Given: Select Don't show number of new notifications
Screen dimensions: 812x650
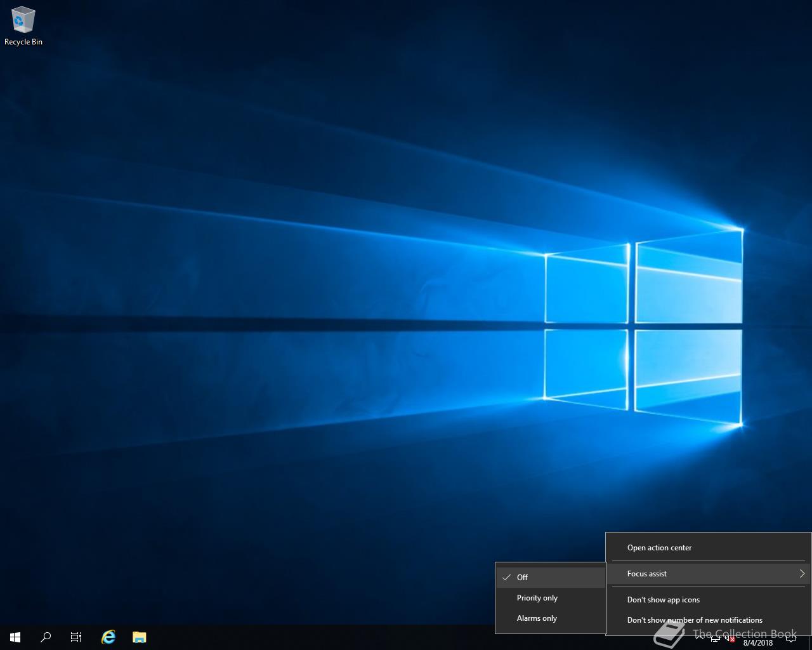Looking at the screenshot, I should (708, 620).
